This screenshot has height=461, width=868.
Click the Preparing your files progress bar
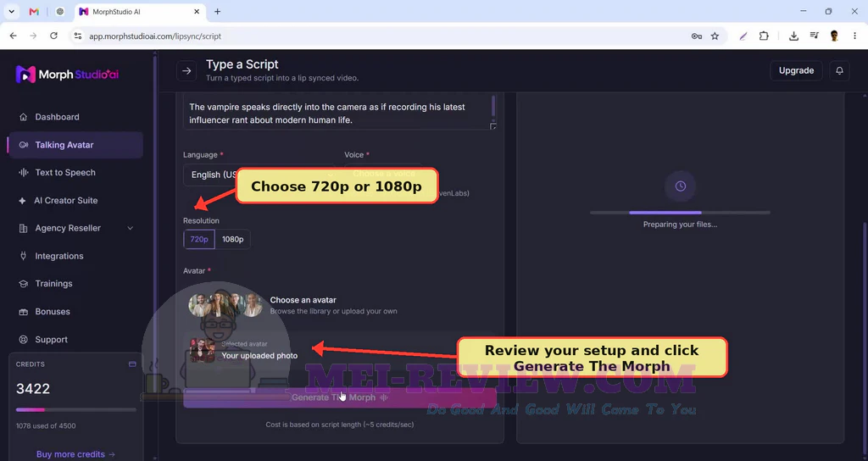click(x=680, y=213)
